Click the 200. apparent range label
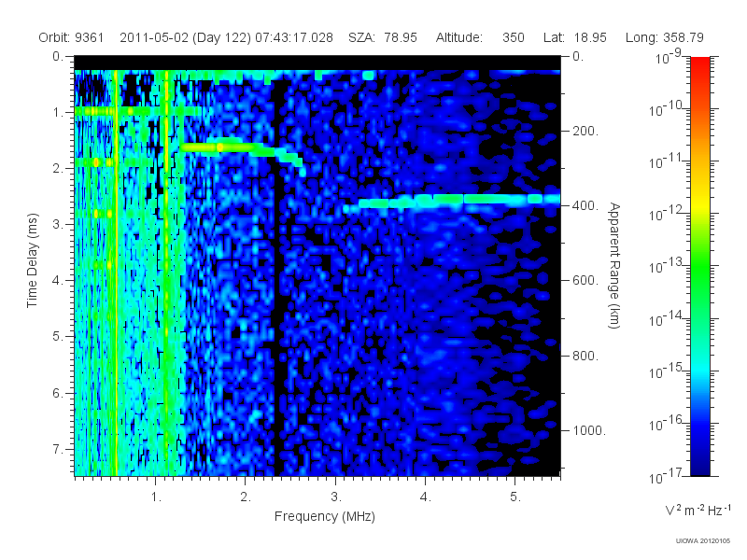747x560 pixels. tap(585, 131)
